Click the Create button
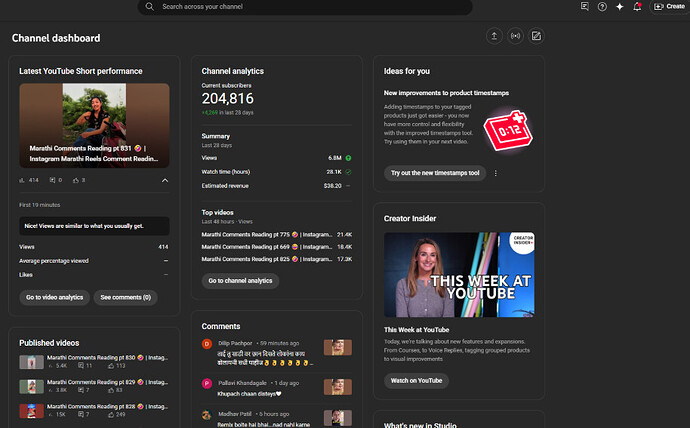This screenshot has height=428, width=690. click(668, 6)
